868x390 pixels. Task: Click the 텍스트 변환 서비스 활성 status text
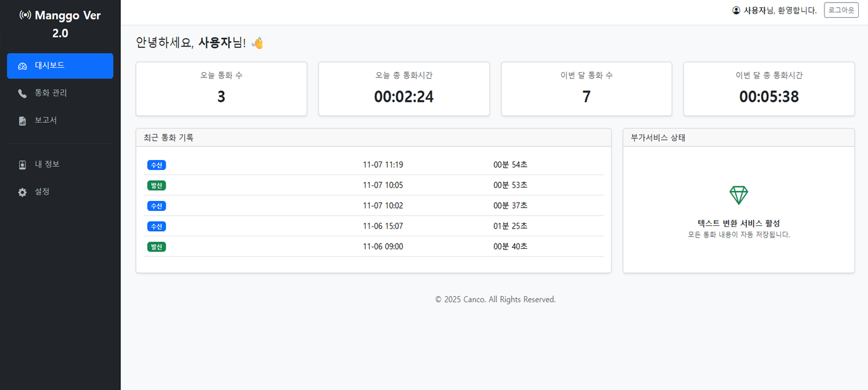[x=739, y=223]
